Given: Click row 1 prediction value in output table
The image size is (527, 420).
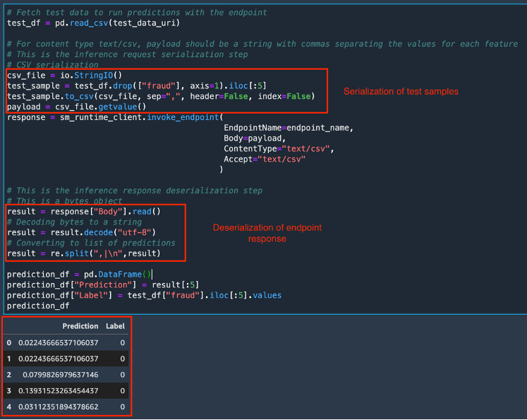Looking at the screenshot, I should pos(58,359).
